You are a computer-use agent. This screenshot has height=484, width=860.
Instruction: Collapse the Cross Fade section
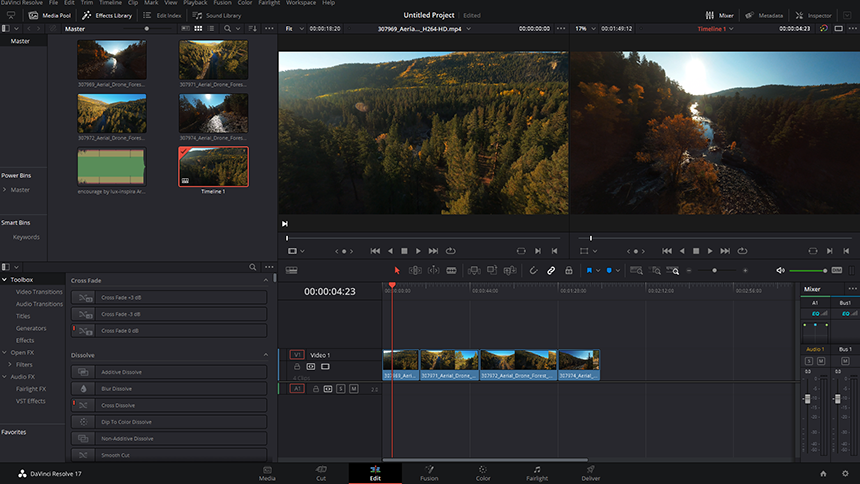265,280
